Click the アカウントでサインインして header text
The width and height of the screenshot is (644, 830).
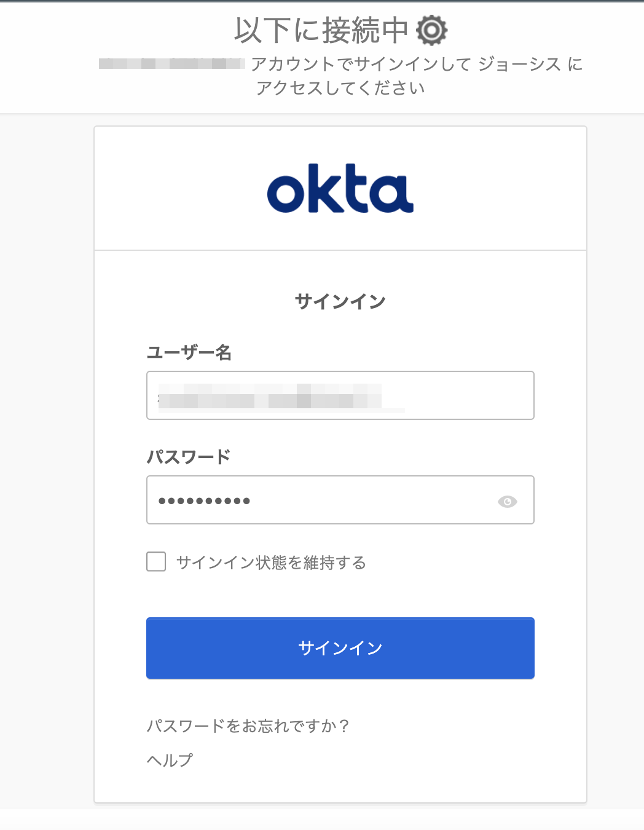click(361, 64)
